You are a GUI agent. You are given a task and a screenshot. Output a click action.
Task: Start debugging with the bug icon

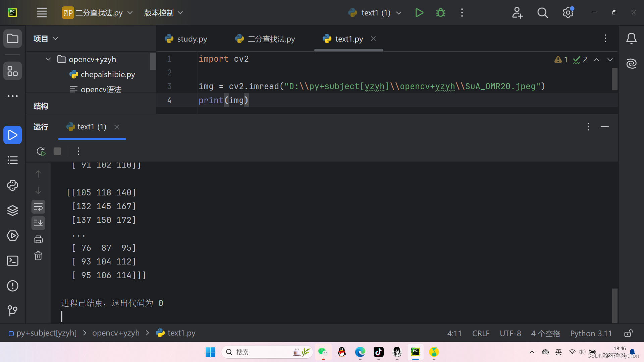point(440,13)
